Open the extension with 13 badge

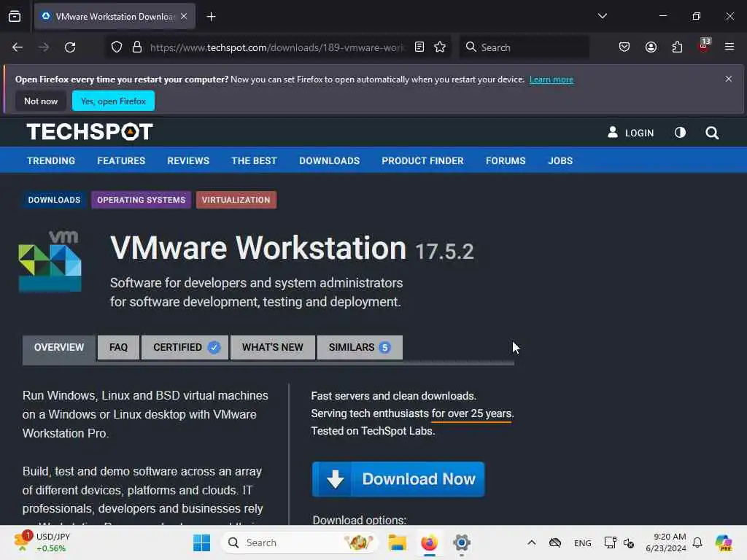point(704,46)
